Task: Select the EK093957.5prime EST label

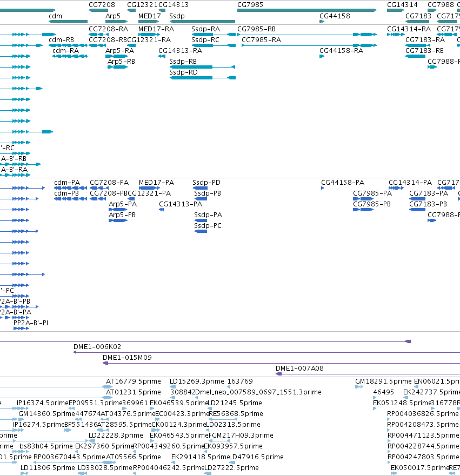Action: (233, 446)
